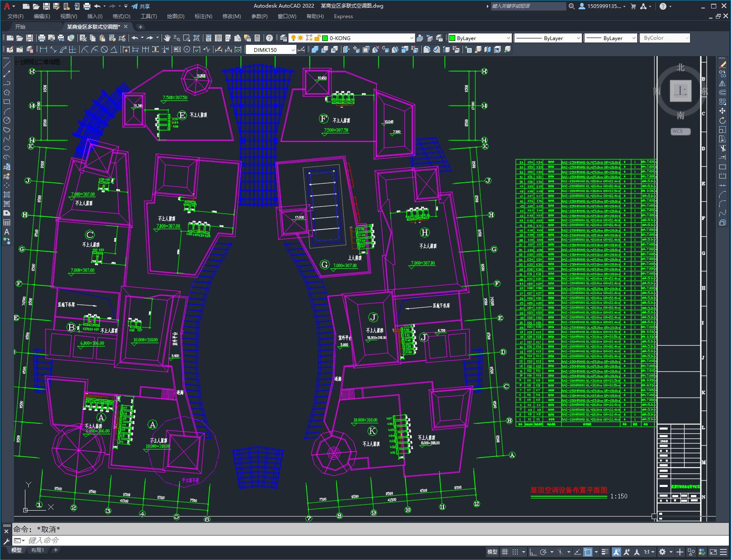Toggle ortho mode
Image resolution: width=731 pixels, height=560 pixels.
point(533,552)
